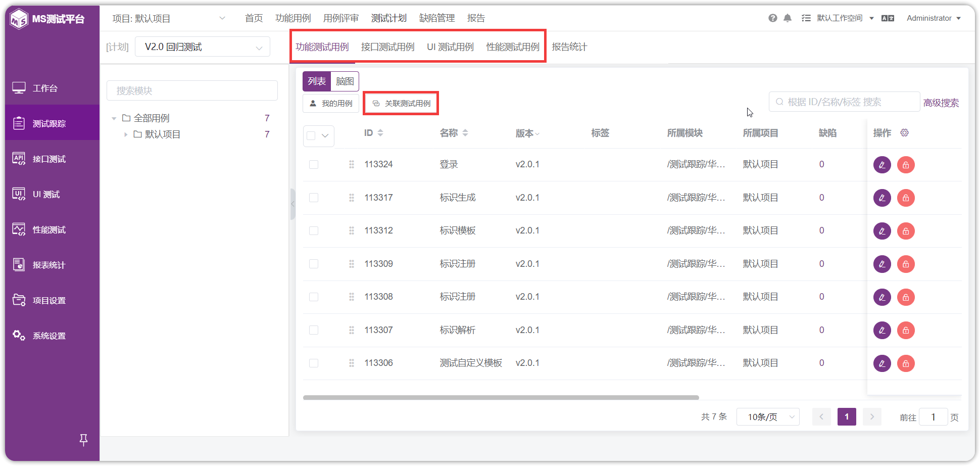Open the 系统设置 sidebar item
The image size is (980, 466).
tap(53, 336)
